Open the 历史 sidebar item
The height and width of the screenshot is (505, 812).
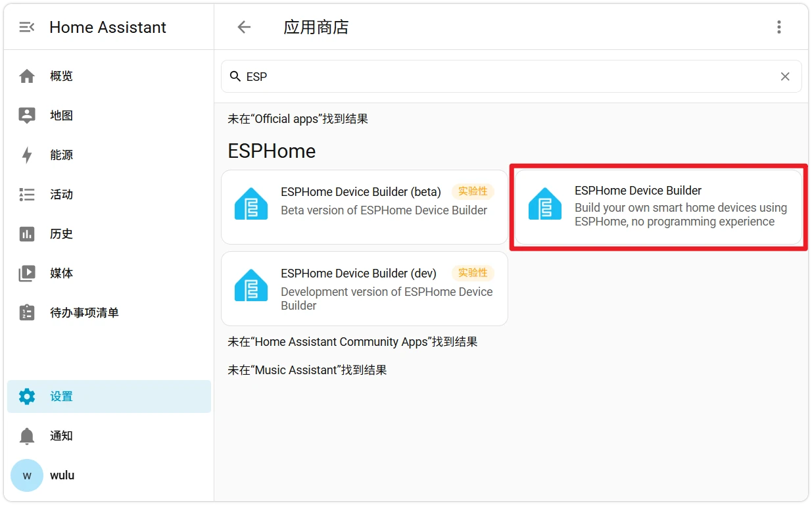(x=109, y=234)
